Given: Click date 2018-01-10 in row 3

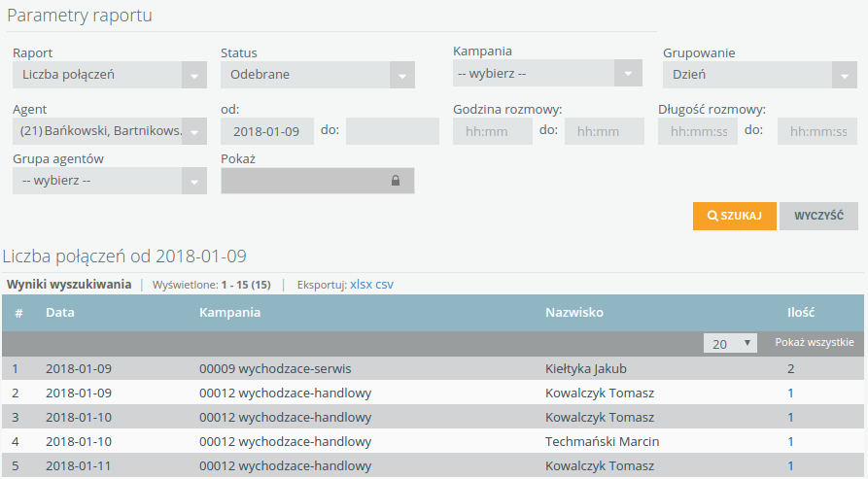Looking at the screenshot, I should coord(79,418).
